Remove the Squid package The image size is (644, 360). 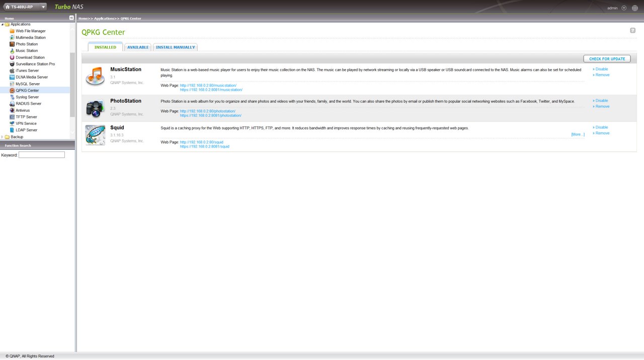(601, 133)
